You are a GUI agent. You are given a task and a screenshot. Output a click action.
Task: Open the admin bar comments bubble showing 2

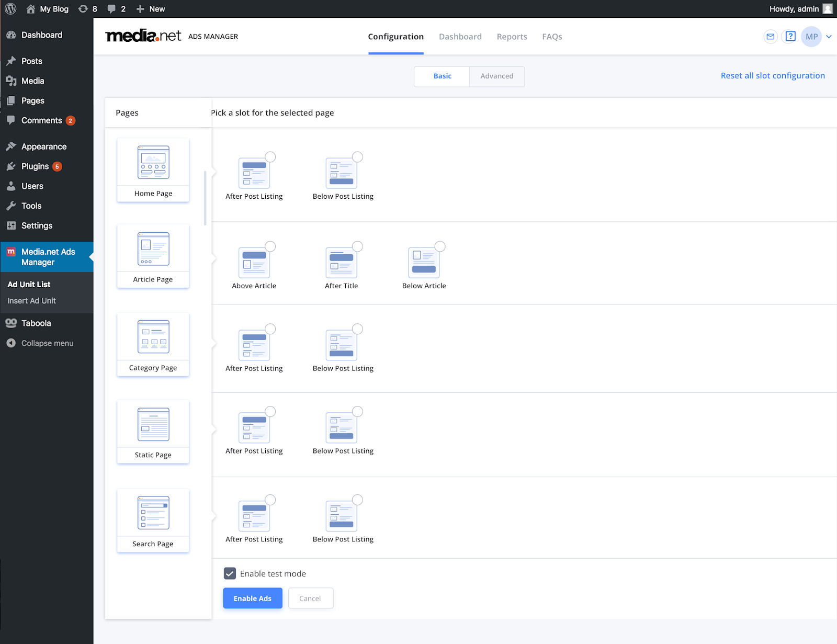[111, 9]
